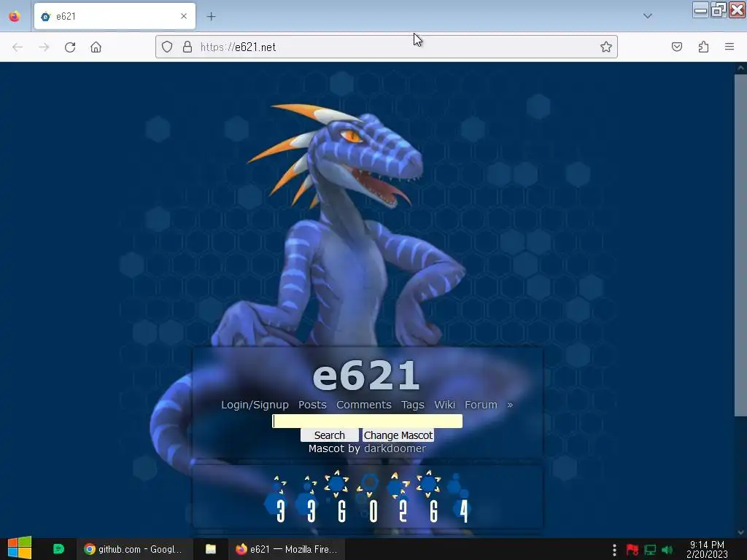This screenshot has height=560, width=747.
Task: Expand more navigation links with » arrow
Action: pyautogui.click(x=510, y=405)
